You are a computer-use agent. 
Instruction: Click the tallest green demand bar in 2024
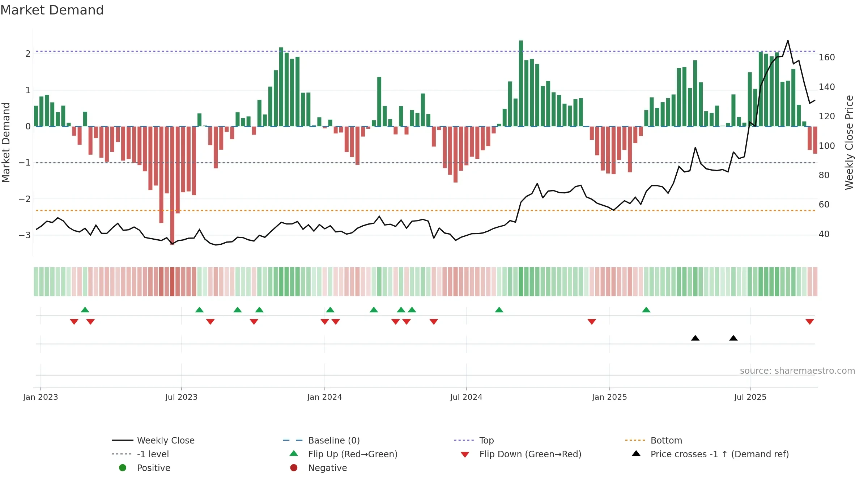click(521, 84)
